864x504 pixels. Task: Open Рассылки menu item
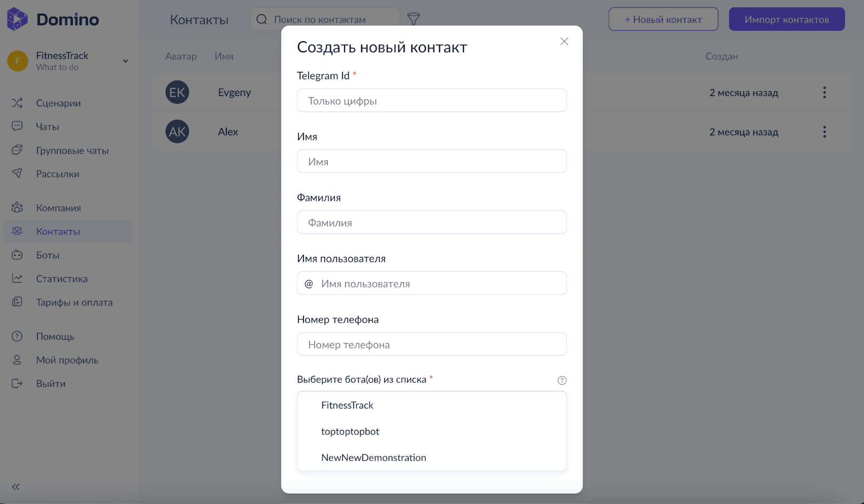click(x=58, y=174)
